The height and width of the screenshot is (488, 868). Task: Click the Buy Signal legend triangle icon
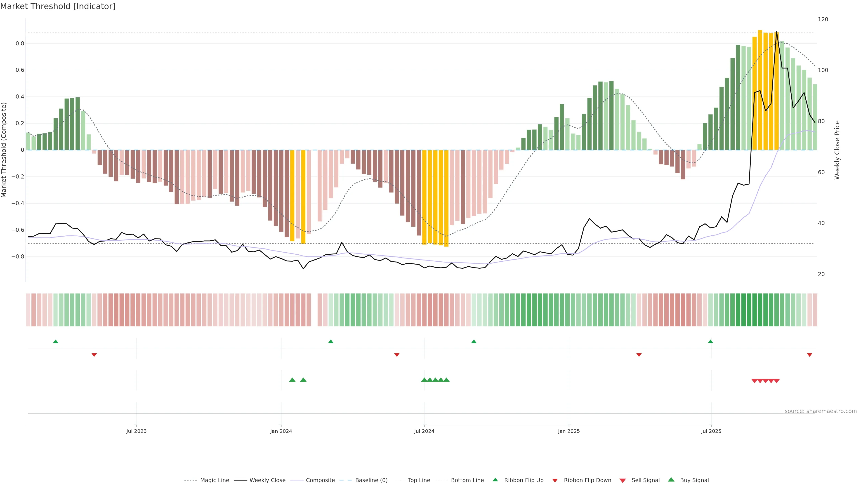[x=671, y=480]
